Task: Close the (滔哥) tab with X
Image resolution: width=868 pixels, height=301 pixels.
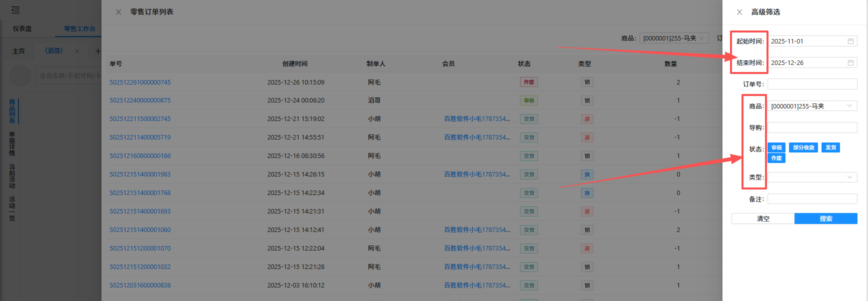Action: (x=77, y=51)
